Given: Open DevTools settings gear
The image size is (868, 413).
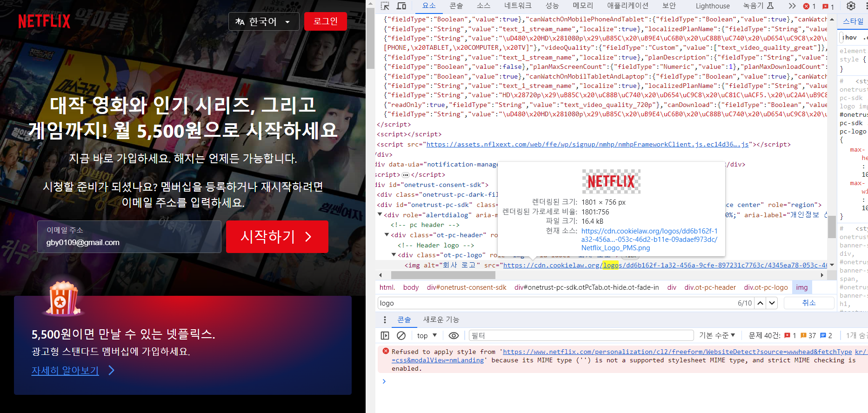Looking at the screenshot, I should 851,6.
